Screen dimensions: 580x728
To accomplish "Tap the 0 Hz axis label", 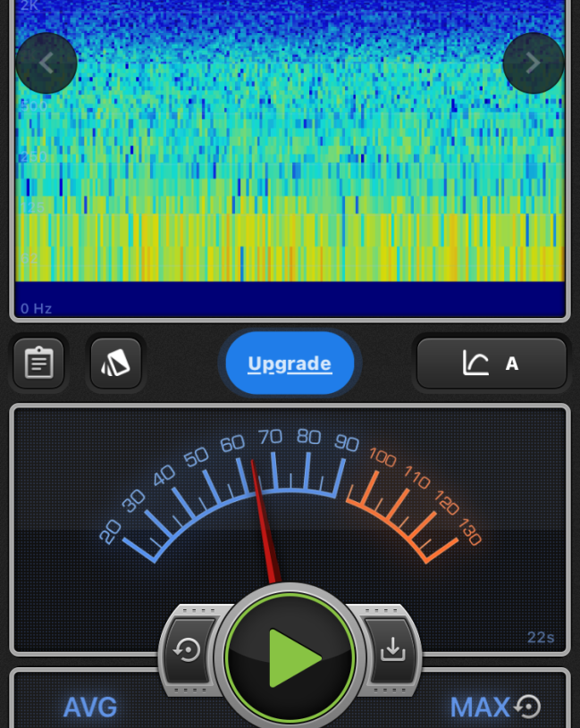I will [x=37, y=308].
